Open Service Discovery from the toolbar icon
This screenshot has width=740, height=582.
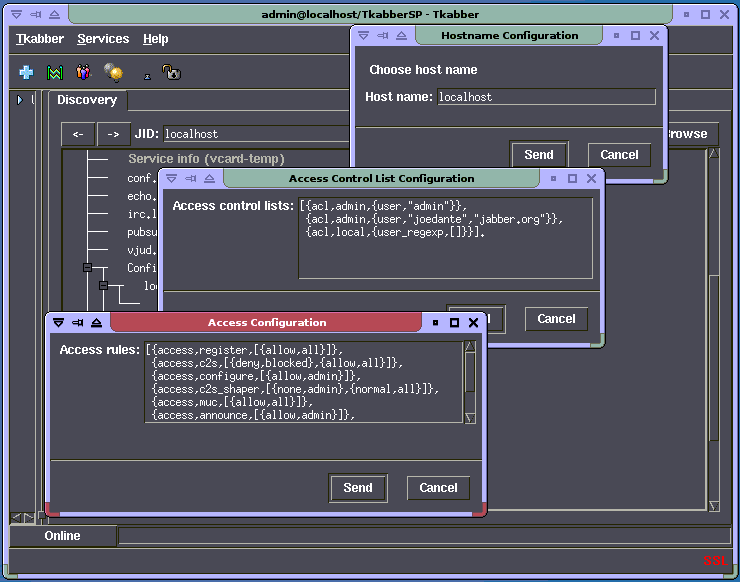pyautogui.click(x=54, y=73)
